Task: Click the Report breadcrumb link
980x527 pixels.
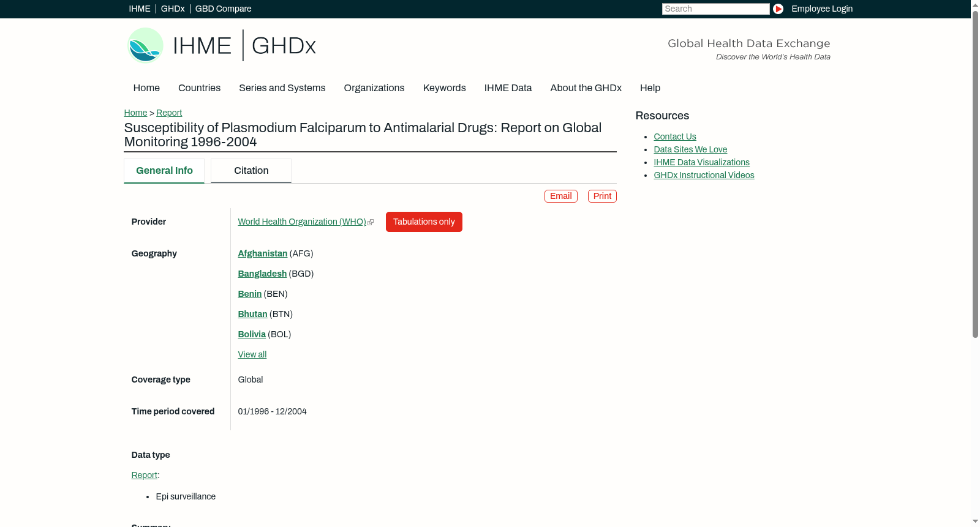Action: point(169,113)
